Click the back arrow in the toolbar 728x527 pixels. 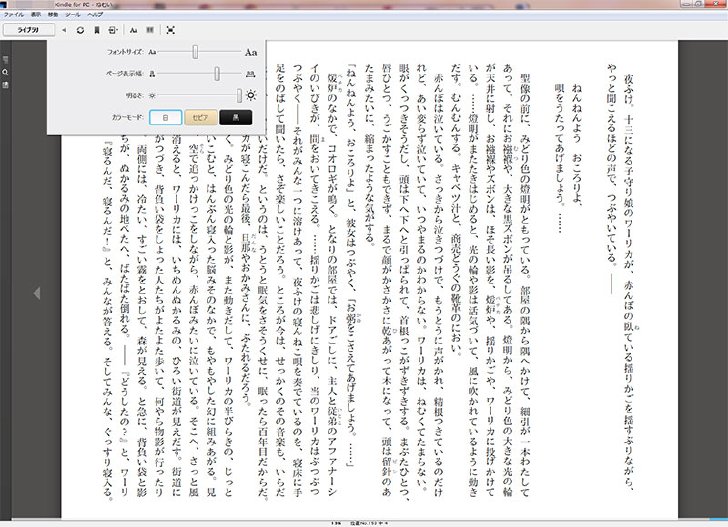point(64,30)
